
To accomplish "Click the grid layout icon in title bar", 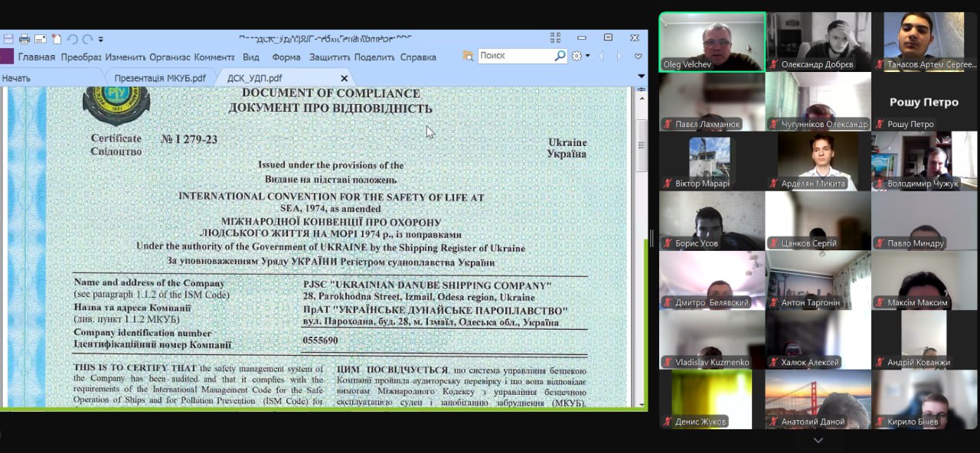I will pos(556,37).
